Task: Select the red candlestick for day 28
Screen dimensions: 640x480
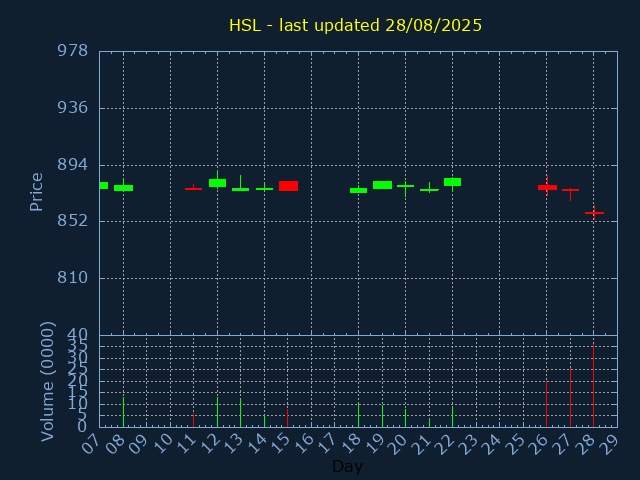Action: click(594, 213)
